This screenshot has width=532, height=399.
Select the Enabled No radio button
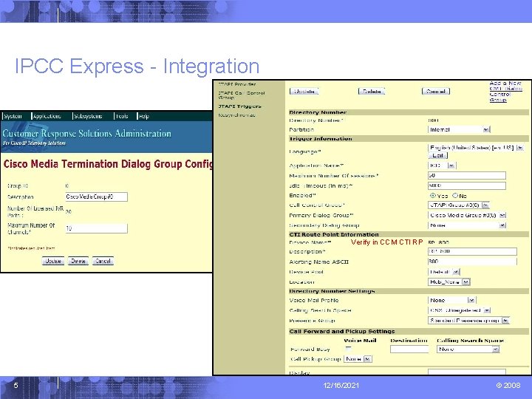(x=455, y=195)
